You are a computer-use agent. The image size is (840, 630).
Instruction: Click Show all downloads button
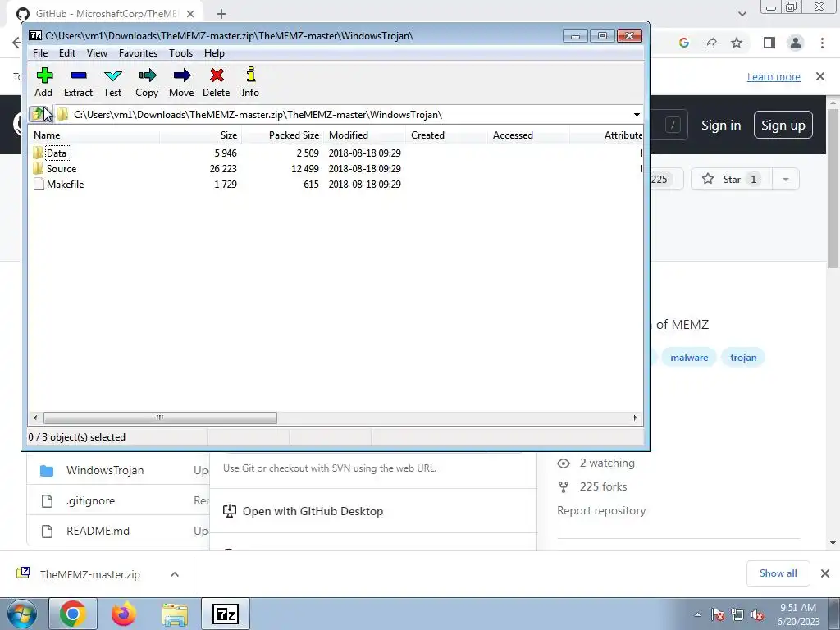coord(778,573)
